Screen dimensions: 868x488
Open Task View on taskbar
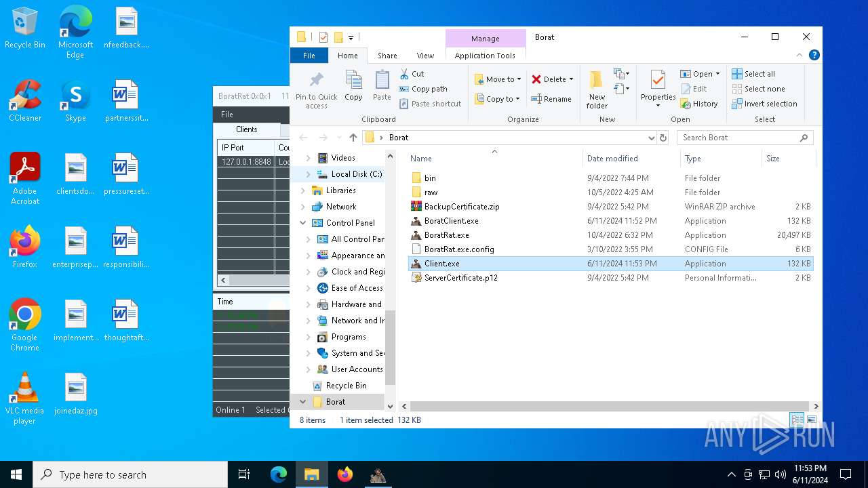[244, 474]
